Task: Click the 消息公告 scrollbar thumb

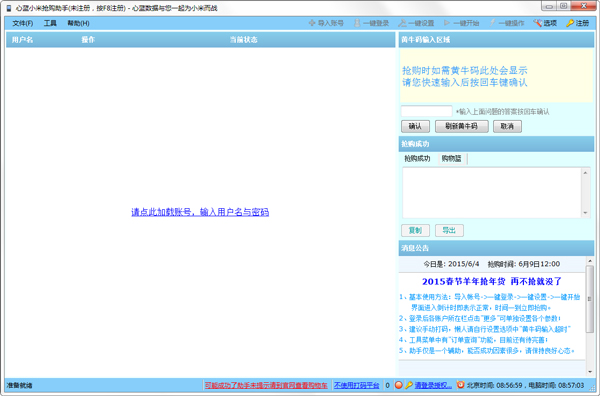Action: tap(590, 299)
